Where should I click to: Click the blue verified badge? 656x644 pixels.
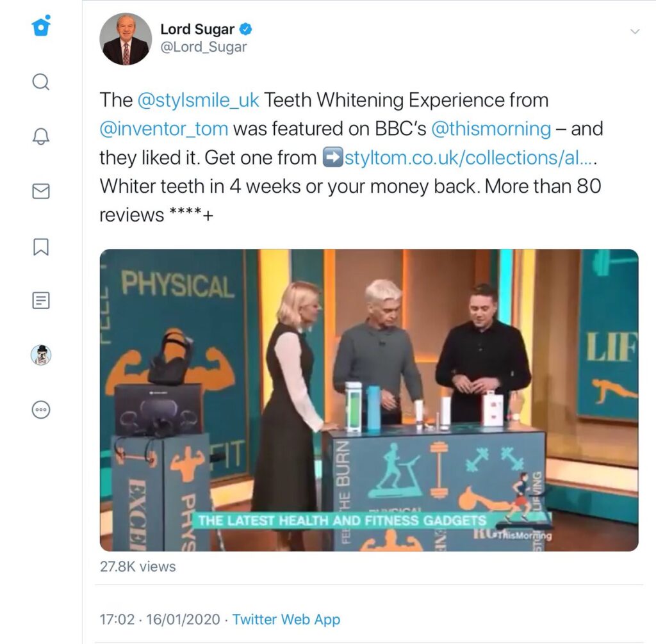(245, 29)
